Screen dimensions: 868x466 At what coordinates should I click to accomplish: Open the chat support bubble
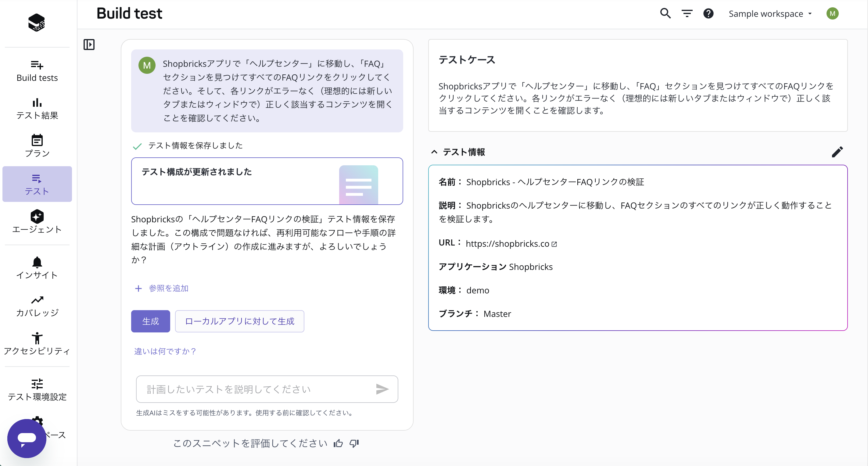tap(27, 438)
